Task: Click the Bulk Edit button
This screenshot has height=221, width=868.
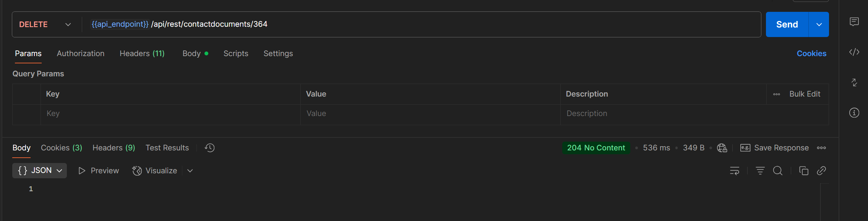Action: [805, 94]
